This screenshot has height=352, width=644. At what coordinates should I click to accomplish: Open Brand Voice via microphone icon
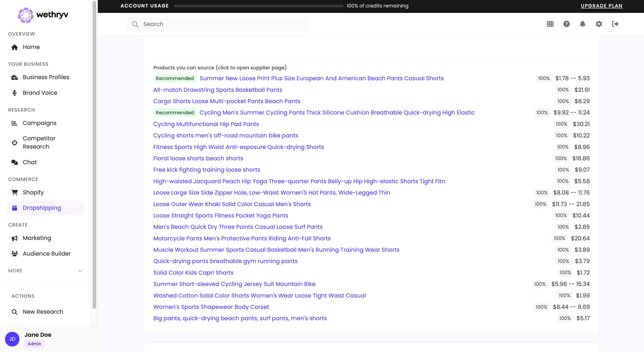point(14,93)
